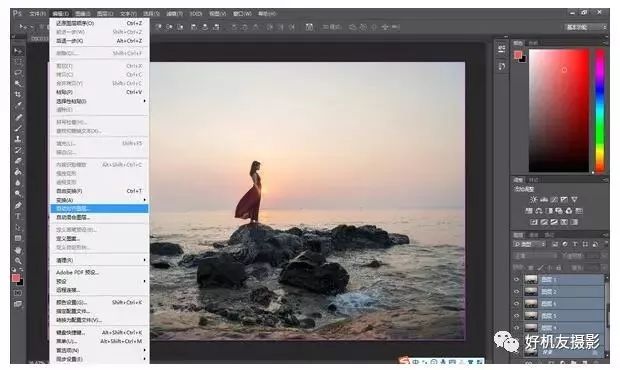Select the Eyedropper tool
The width and height of the screenshot is (620, 370).
[18, 106]
